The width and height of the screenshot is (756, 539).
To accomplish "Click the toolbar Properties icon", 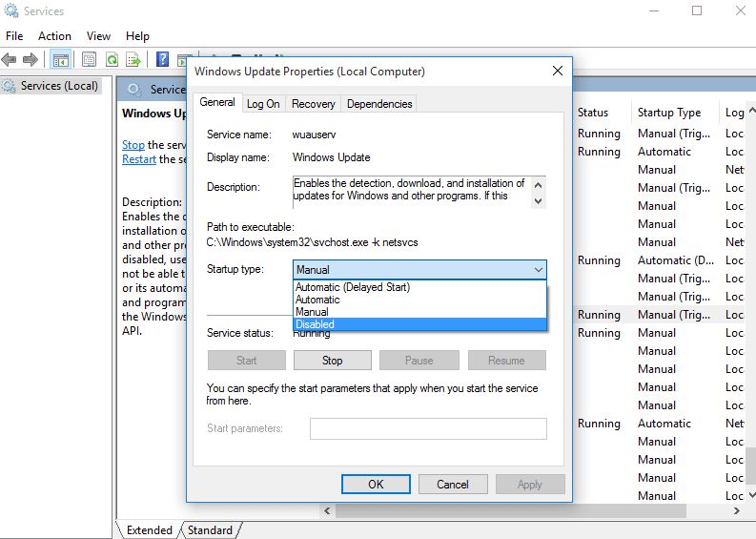I will coord(90,59).
